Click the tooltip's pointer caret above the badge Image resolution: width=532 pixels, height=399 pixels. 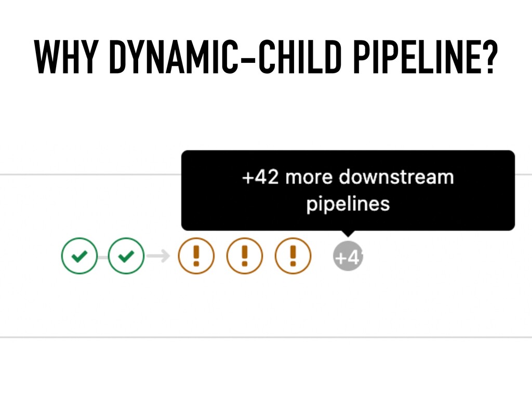pyautogui.click(x=348, y=233)
